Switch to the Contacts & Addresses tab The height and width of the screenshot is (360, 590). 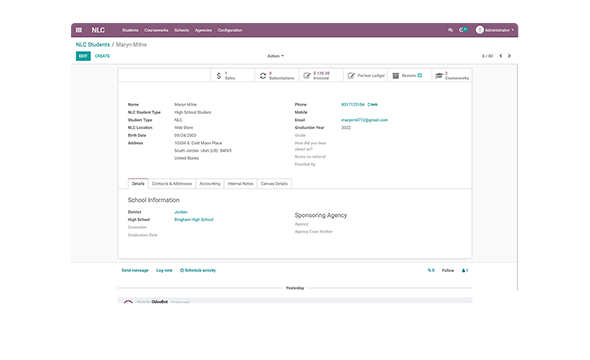tap(172, 184)
